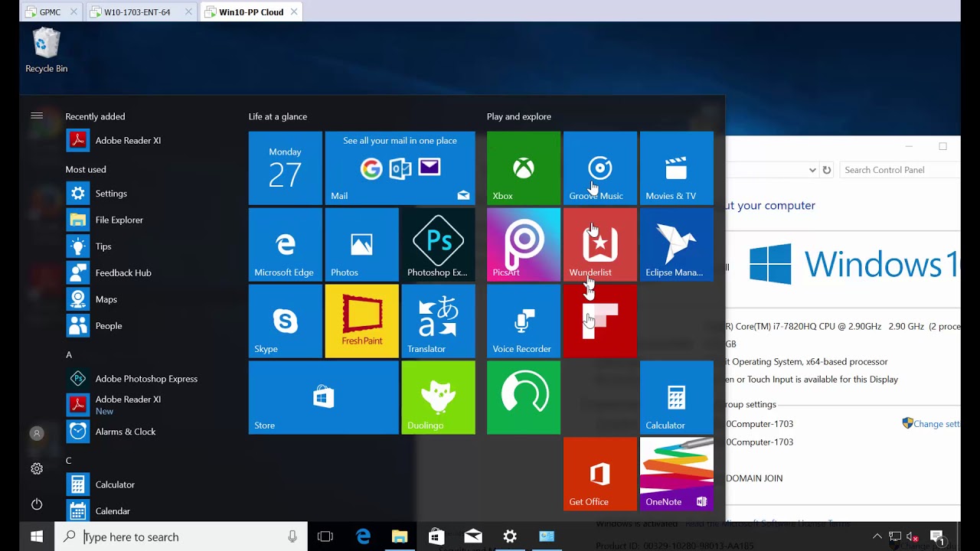Click Search Control Panel field

900,170
